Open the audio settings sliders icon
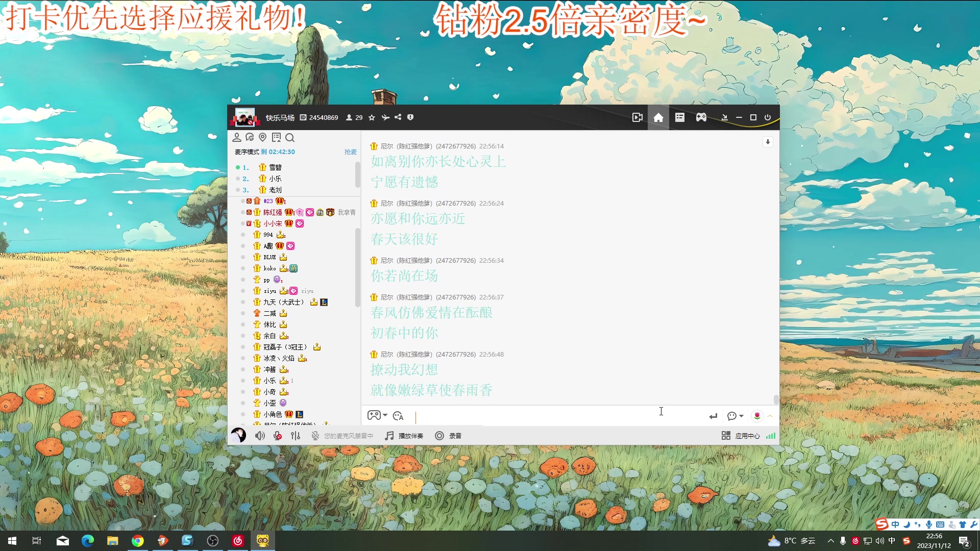Image resolution: width=980 pixels, height=551 pixels. point(296,435)
